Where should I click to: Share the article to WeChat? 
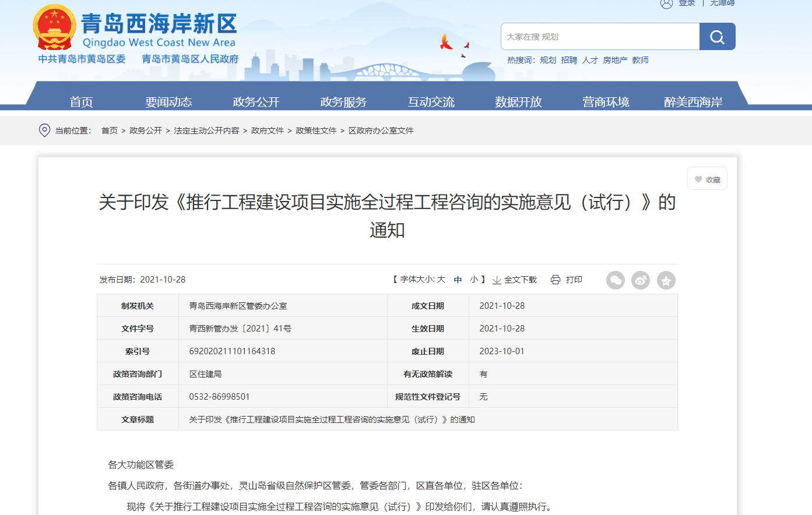pyautogui.click(x=615, y=280)
